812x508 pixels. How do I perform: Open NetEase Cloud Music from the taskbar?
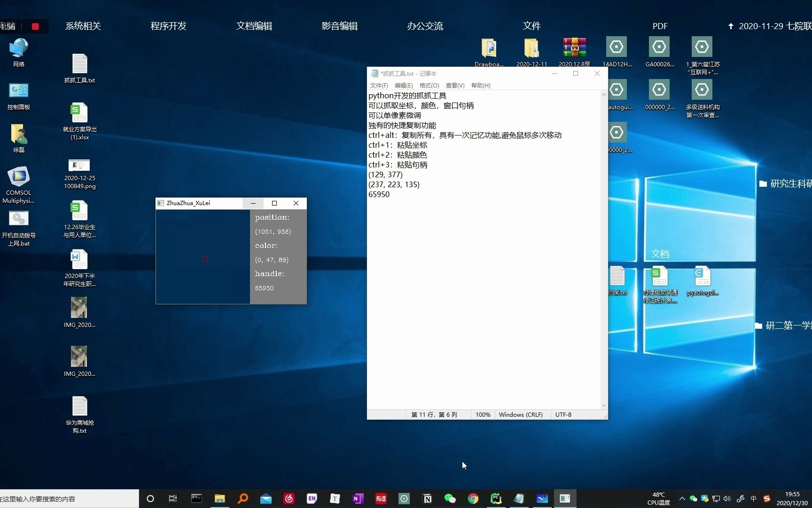(x=289, y=499)
